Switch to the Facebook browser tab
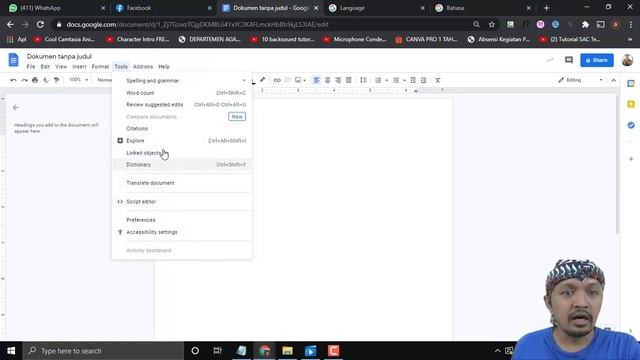 coord(163,8)
